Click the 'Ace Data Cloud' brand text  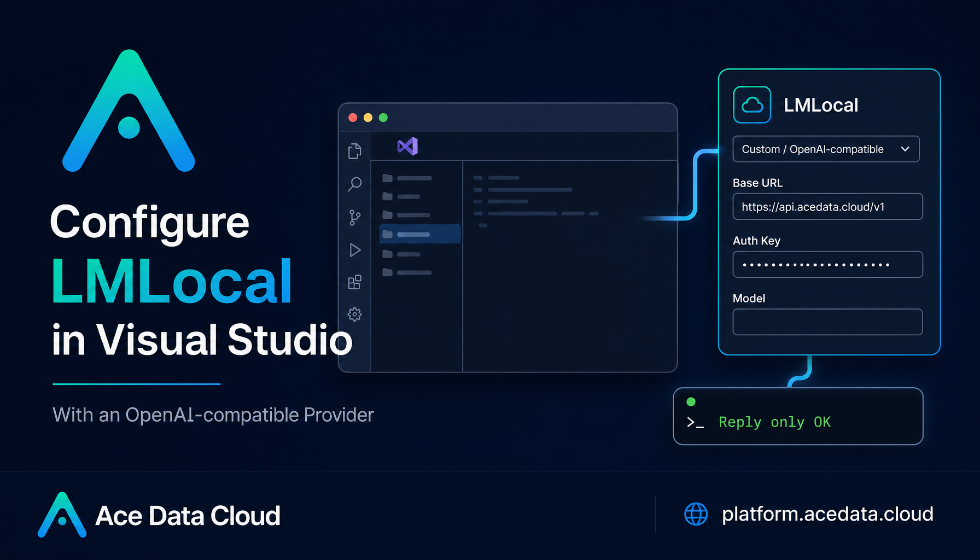coord(188,516)
